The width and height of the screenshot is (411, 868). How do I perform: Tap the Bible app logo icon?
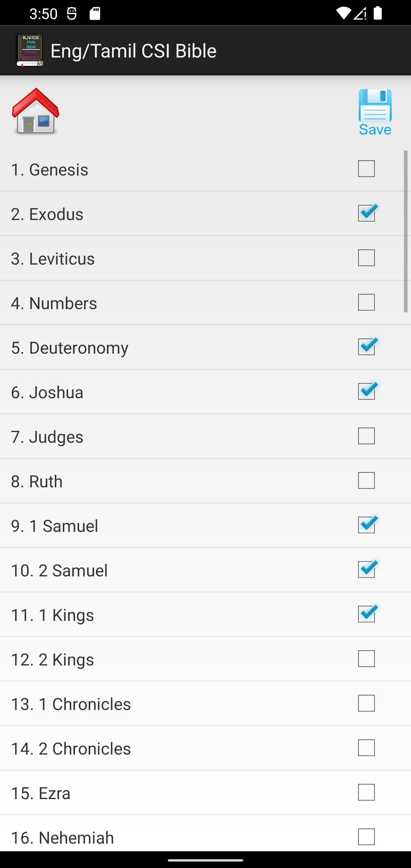[30, 50]
